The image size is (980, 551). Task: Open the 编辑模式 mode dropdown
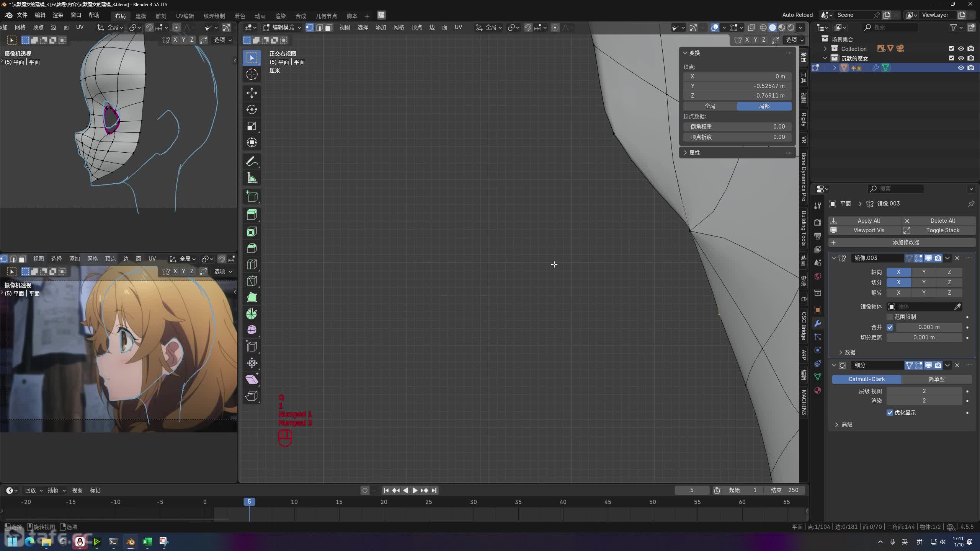(x=283, y=27)
